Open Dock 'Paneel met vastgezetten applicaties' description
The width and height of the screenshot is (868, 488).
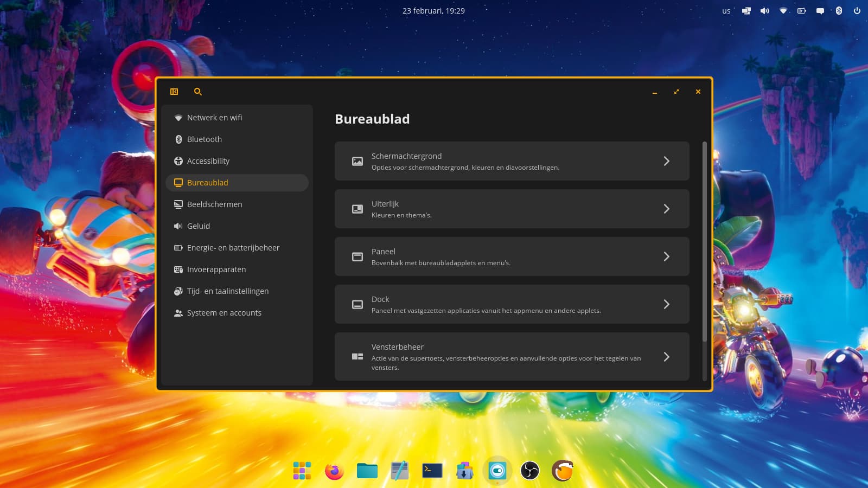coord(486,311)
